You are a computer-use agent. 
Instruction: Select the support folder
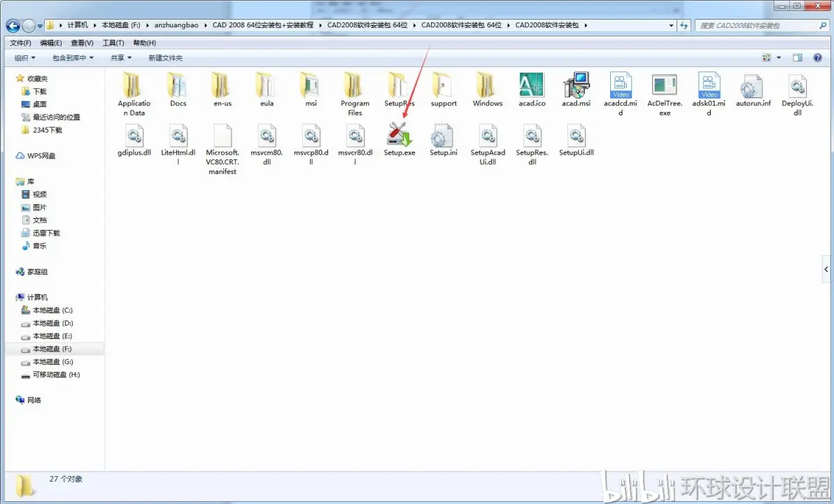(x=443, y=85)
